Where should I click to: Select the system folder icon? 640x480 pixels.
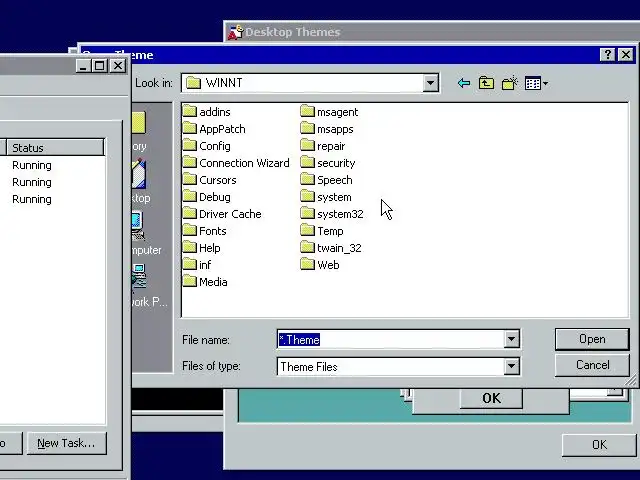click(307, 196)
